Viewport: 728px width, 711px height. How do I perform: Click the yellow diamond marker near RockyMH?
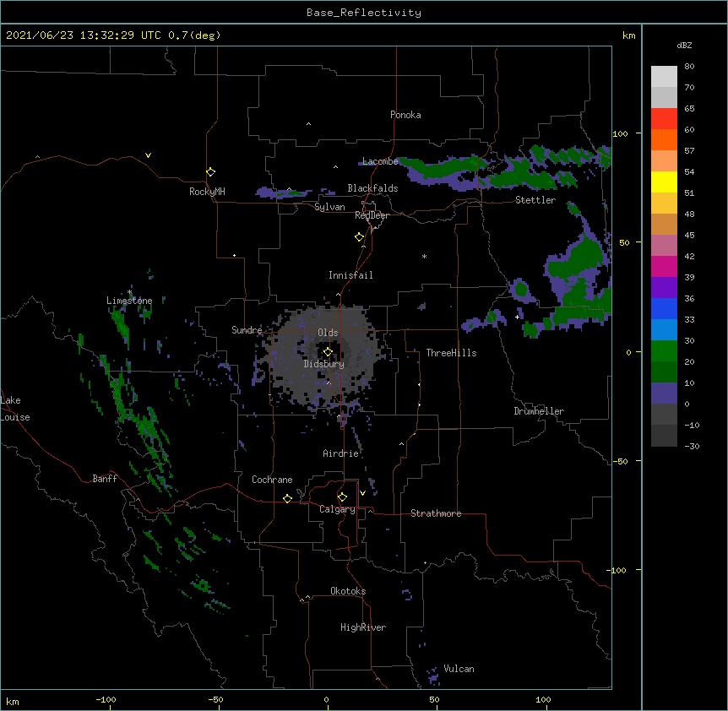(x=210, y=171)
